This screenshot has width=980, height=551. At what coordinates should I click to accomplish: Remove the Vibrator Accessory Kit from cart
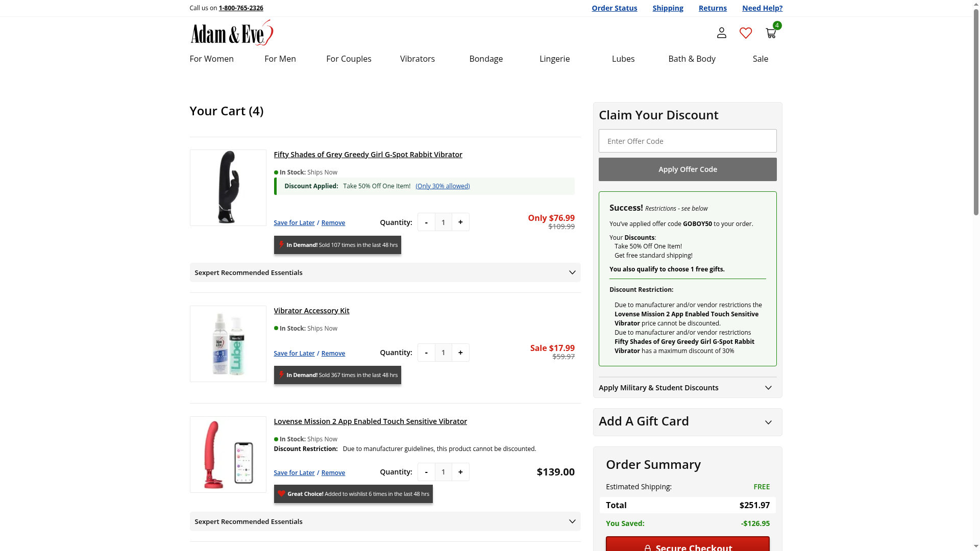click(333, 354)
